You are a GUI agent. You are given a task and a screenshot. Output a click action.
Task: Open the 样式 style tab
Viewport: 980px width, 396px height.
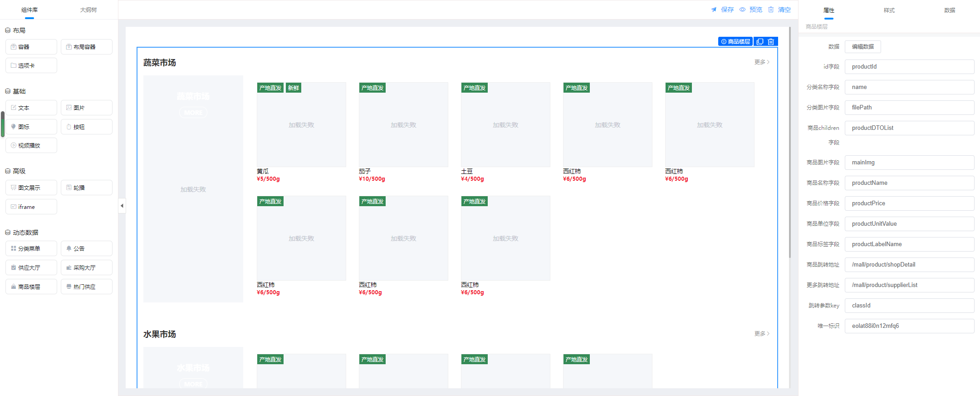click(x=889, y=10)
